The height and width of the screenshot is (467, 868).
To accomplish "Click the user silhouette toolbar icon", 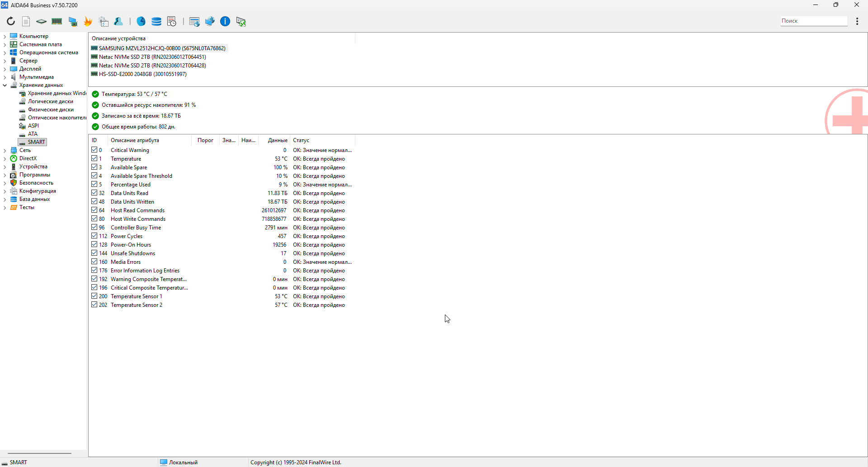I will coord(119,21).
